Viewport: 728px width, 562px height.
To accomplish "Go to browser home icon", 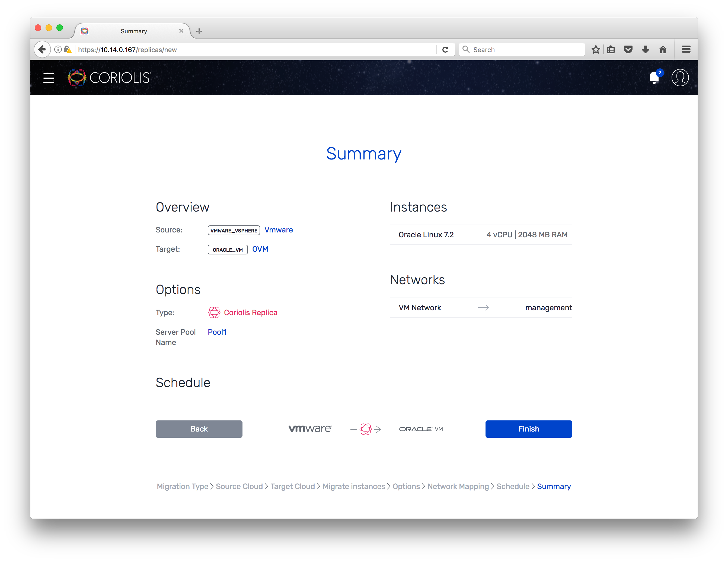I will tap(663, 50).
